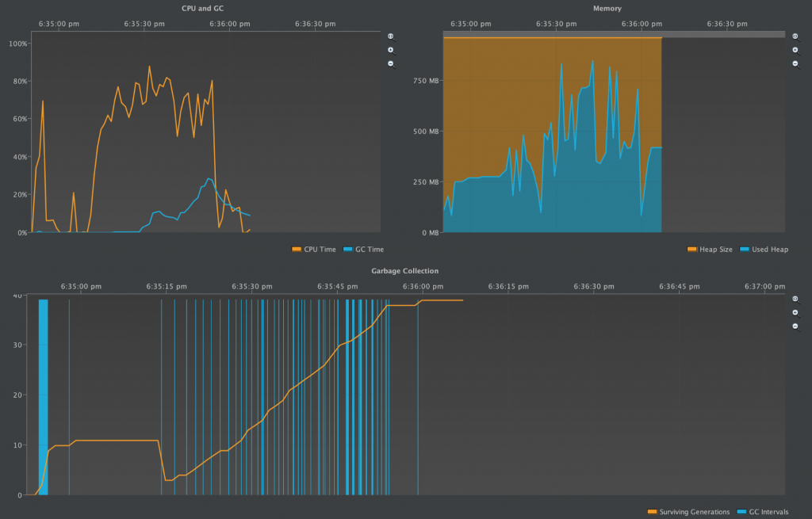812x519 pixels.
Task: Zoom out on the CPU and GC chart
Action: [389, 63]
